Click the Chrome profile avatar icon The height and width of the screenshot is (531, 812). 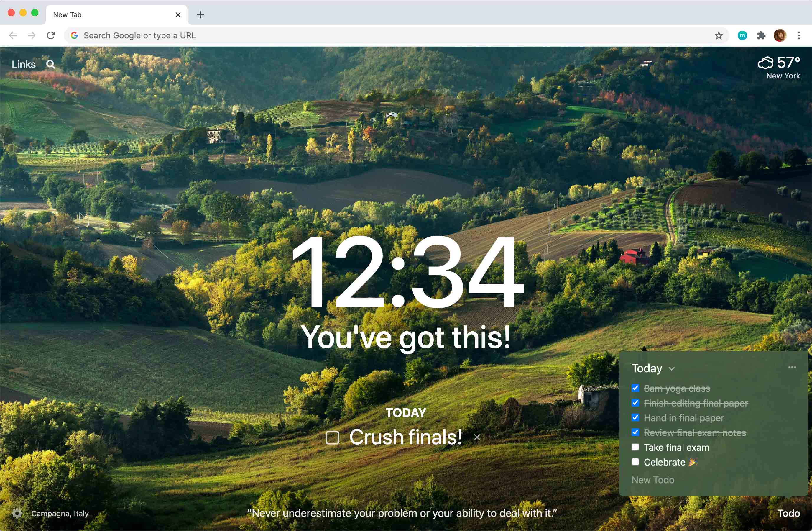[x=780, y=35]
